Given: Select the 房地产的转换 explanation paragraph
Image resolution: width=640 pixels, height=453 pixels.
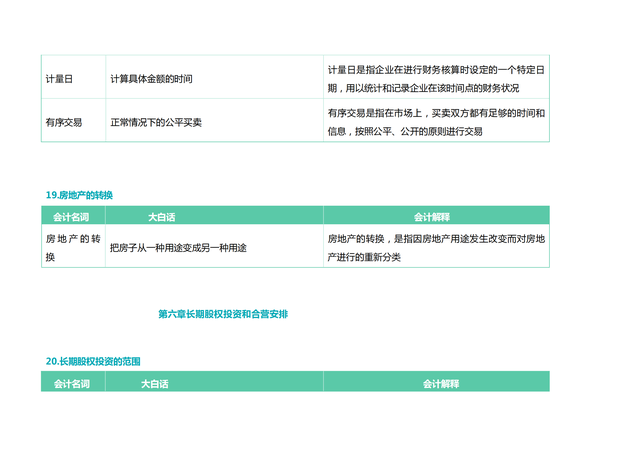Looking at the screenshot, I should point(436,248).
